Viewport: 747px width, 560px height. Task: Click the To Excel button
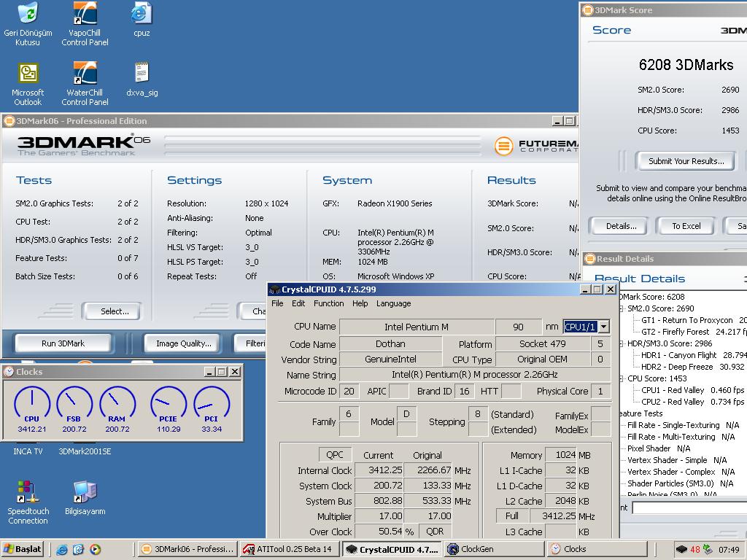tap(686, 226)
